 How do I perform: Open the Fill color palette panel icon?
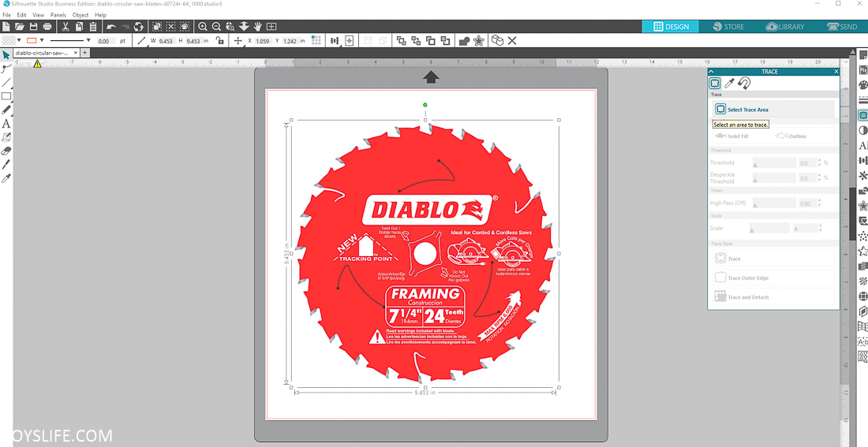[862, 84]
